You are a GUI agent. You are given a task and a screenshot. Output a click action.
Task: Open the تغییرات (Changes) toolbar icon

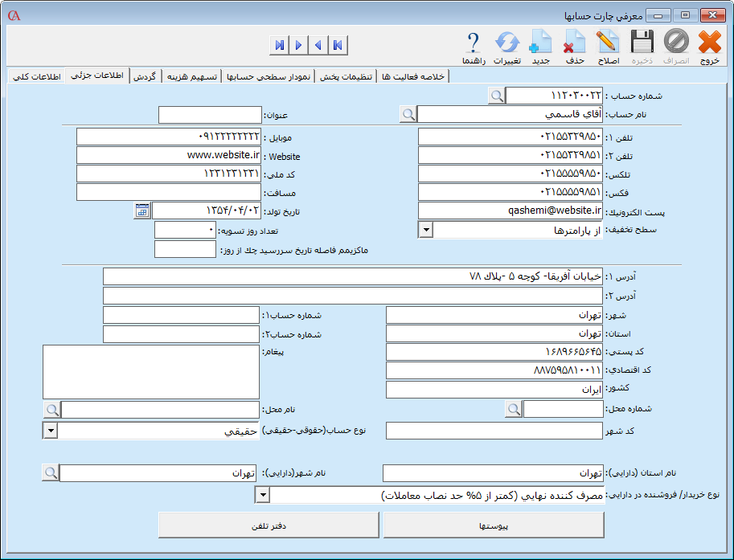point(506,45)
